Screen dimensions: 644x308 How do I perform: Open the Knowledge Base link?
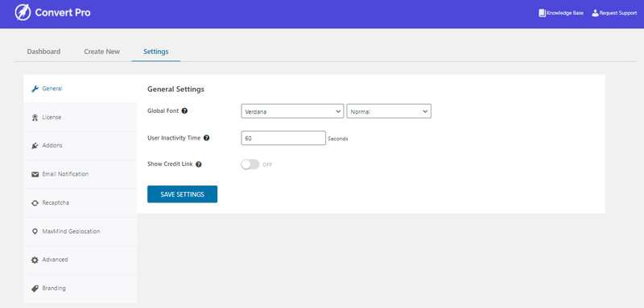click(561, 13)
